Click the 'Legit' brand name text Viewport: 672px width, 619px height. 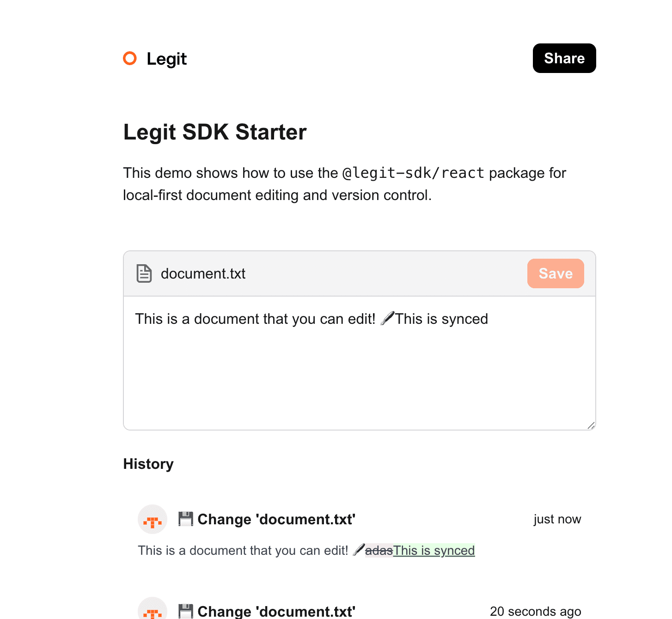coord(166,59)
